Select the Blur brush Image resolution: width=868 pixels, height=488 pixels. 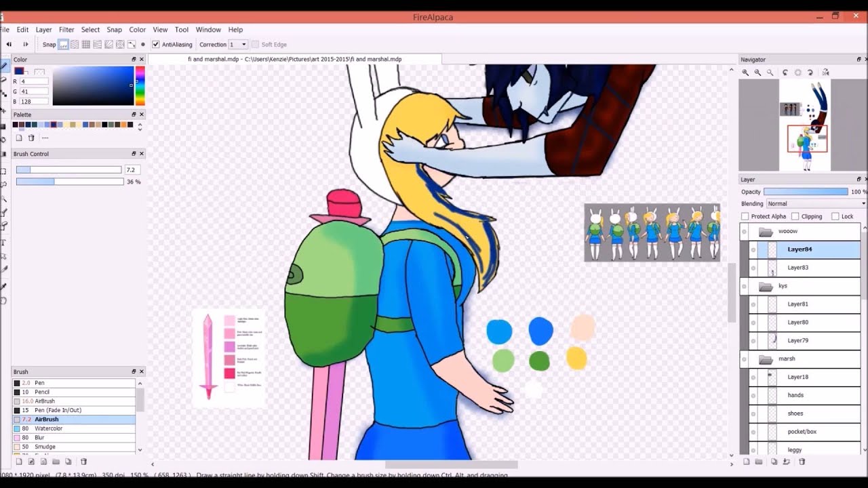tap(74, 438)
